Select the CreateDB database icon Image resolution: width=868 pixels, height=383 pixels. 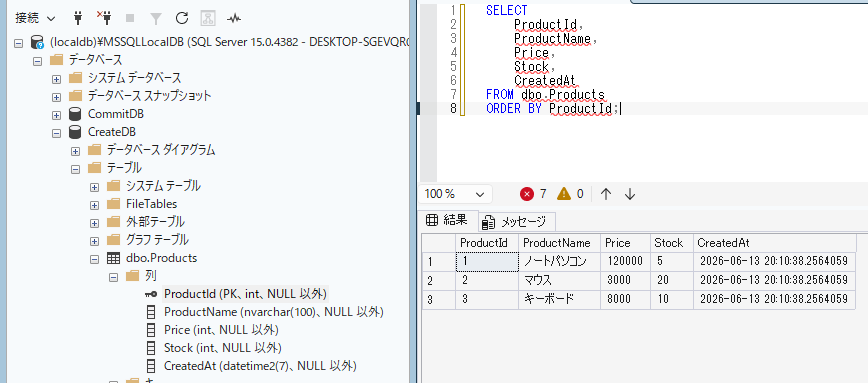click(x=75, y=132)
